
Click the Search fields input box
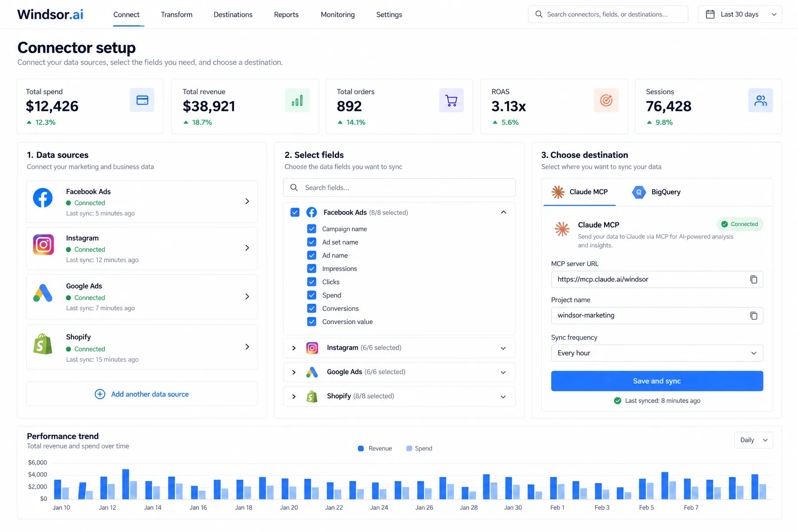[399, 188]
